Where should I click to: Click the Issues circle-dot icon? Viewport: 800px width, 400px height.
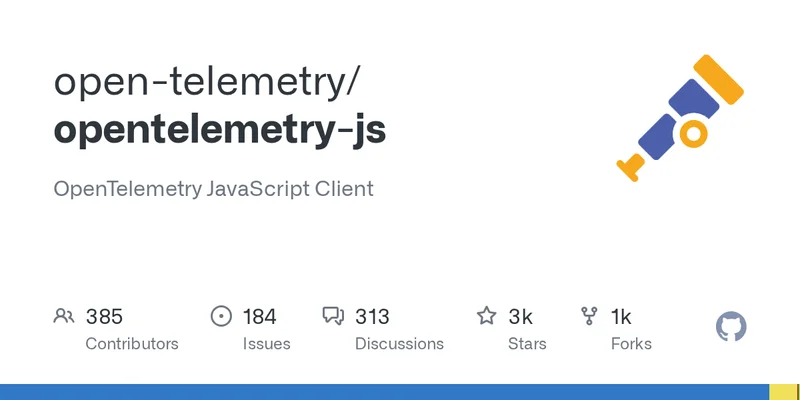[221, 317]
